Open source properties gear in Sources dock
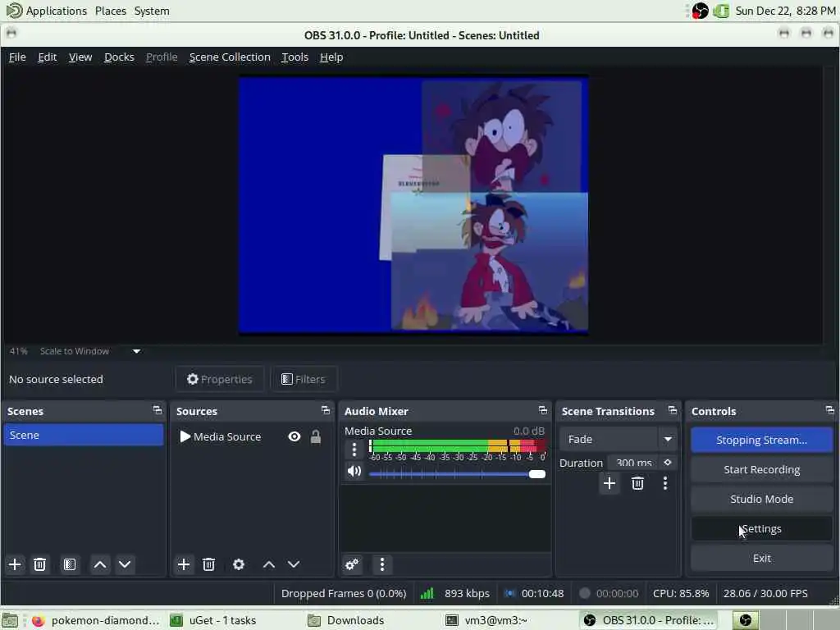 [x=239, y=564]
